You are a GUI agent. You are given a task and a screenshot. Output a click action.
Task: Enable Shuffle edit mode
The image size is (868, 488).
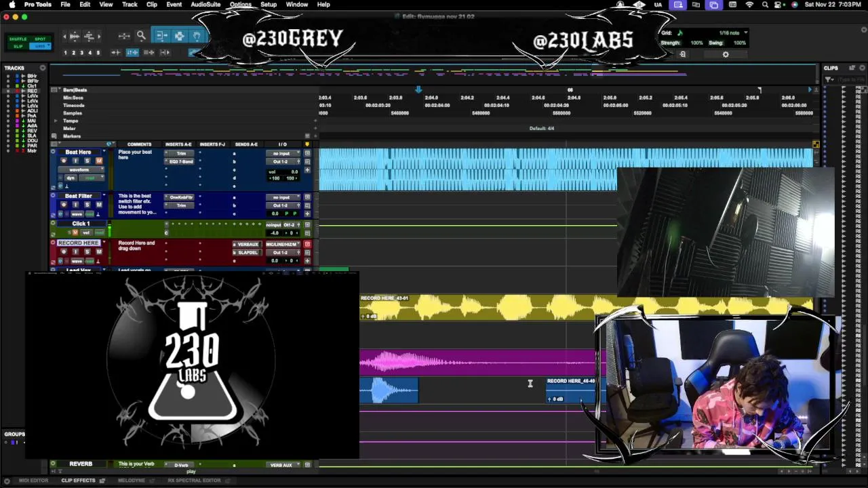click(x=18, y=39)
